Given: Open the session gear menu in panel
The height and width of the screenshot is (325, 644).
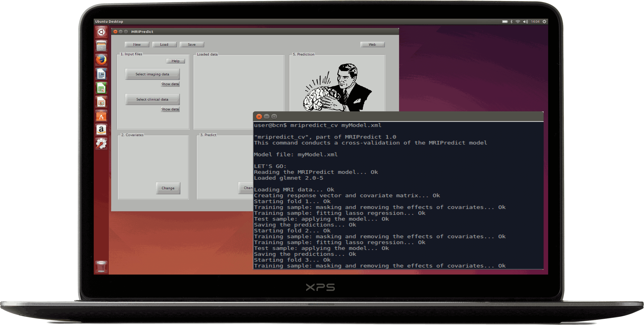Looking at the screenshot, I should click(544, 22).
